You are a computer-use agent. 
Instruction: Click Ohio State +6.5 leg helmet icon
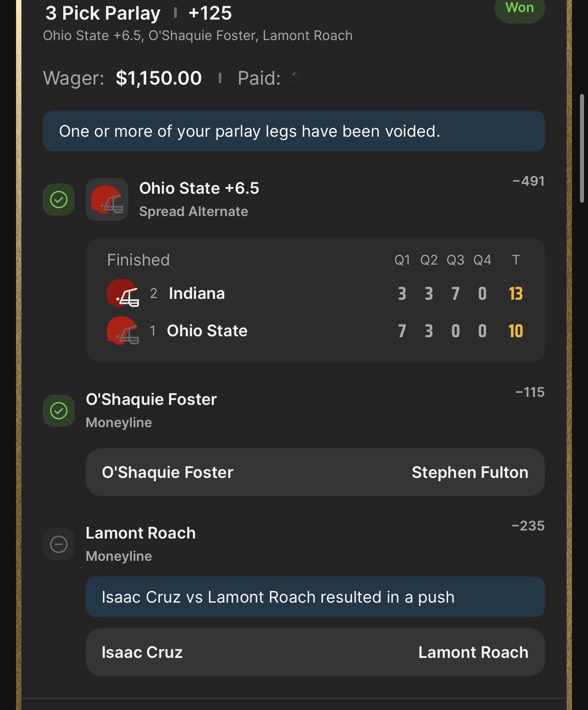click(x=107, y=200)
